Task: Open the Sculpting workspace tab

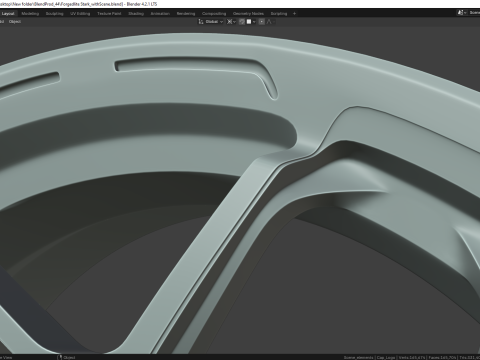Action: 54,14
